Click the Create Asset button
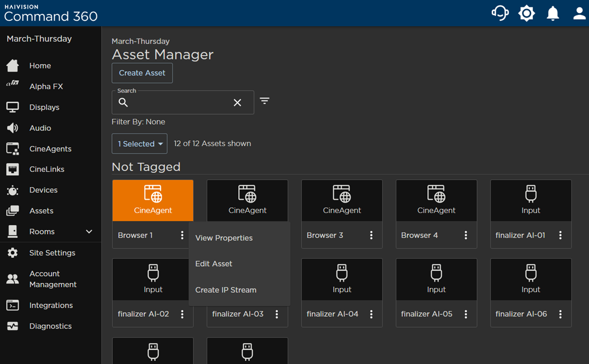 [142, 73]
